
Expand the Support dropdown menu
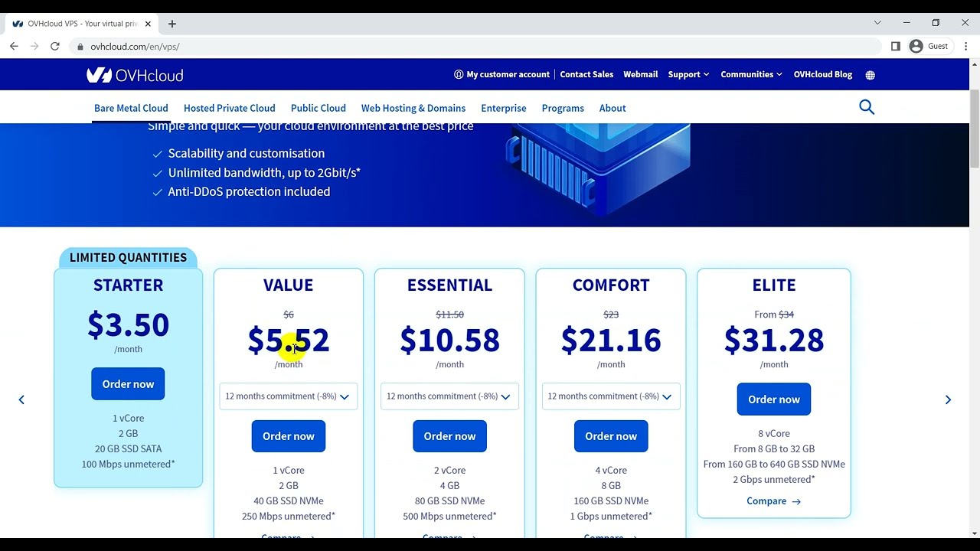[688, 74]
